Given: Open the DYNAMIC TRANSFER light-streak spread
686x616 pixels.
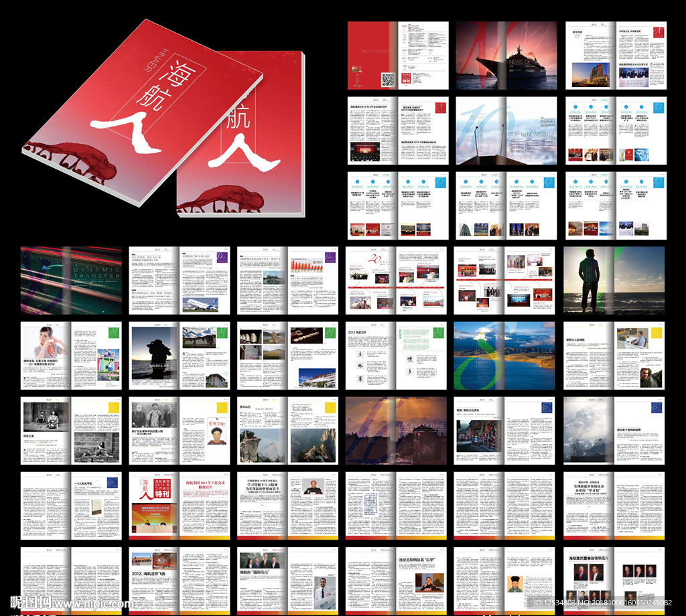Looking at the screenshot, I should 71,281.
